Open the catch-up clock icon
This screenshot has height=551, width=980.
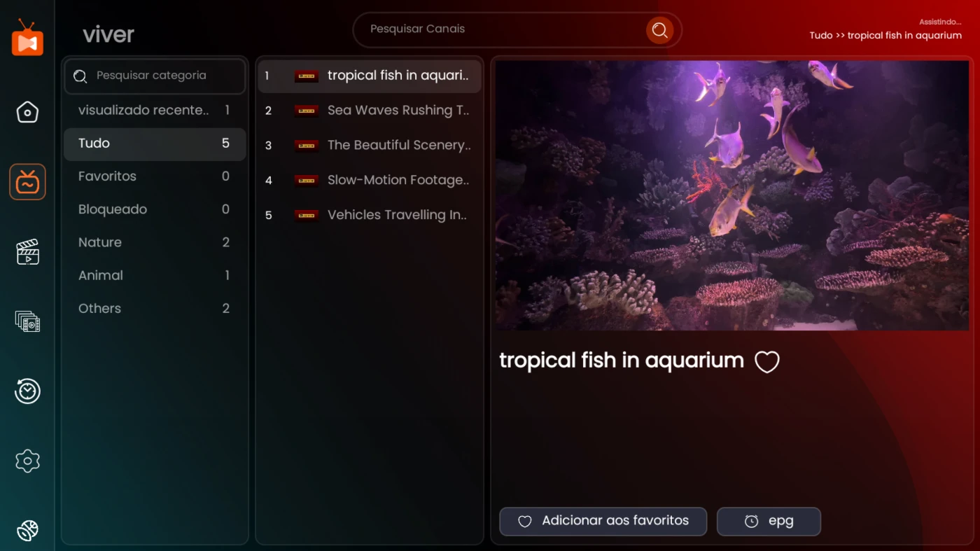click(x=27, y=391)
